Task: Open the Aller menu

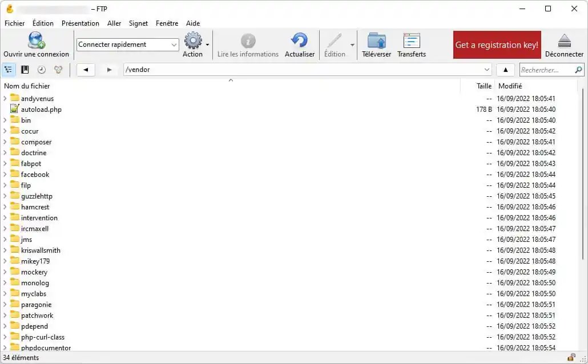Action: tap(114, 23)
